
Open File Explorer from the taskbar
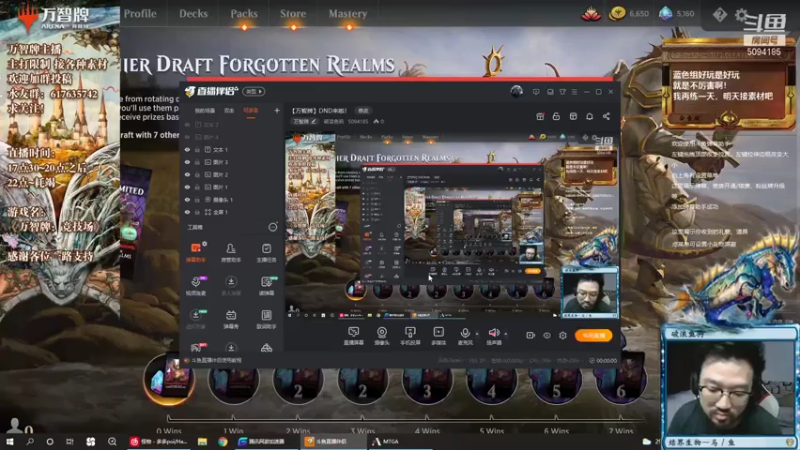(203, 441)
